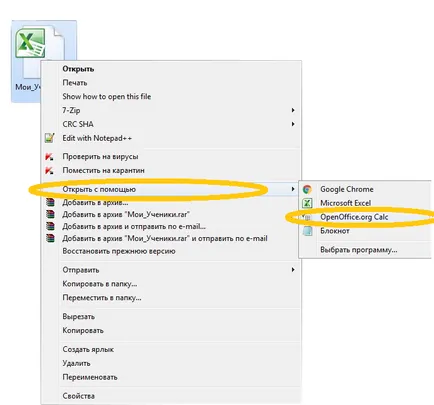Click the Kaspersky icon beside Проверить на вирусы

(49, 156)
